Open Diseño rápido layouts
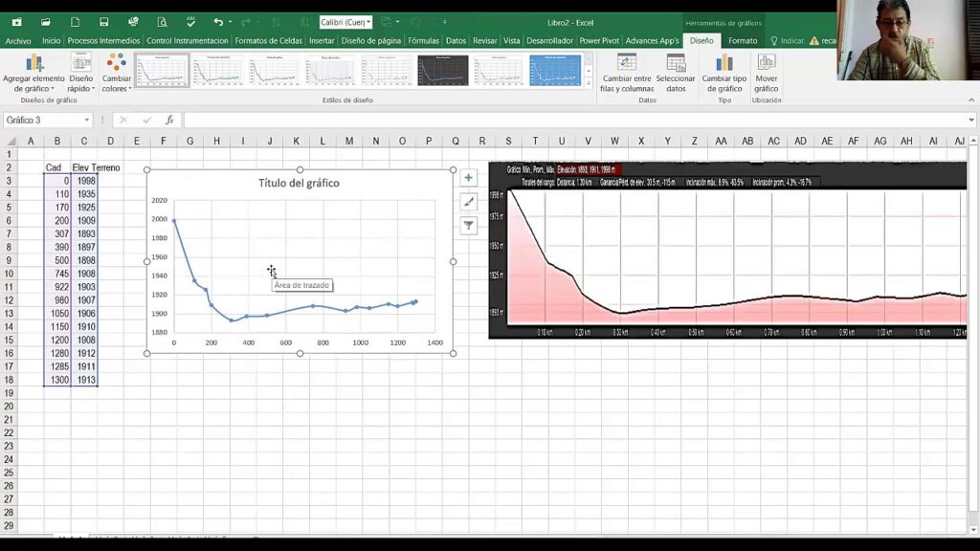 click(81, 73)
